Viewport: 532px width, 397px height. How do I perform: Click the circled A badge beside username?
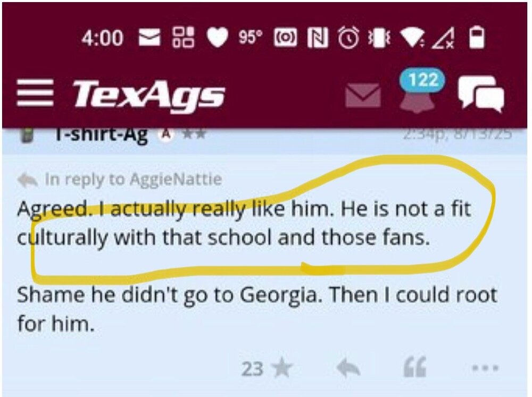pyautogui.click(x=166, y=134)
